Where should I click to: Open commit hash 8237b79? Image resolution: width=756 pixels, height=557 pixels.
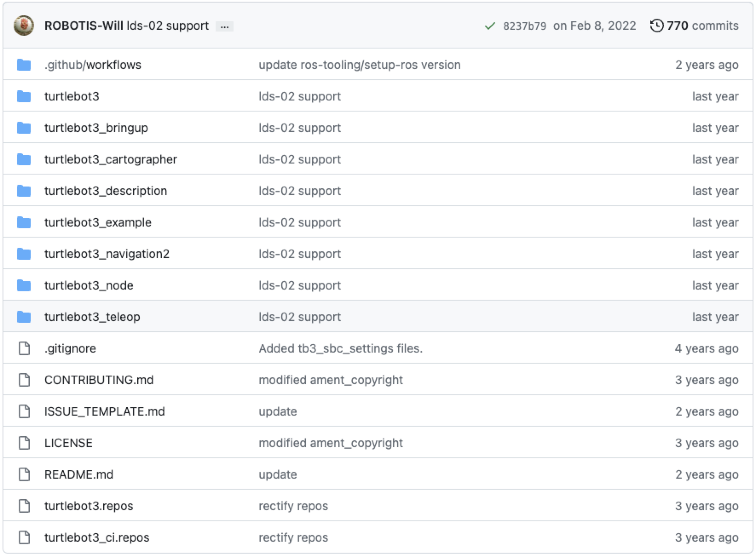525,26
